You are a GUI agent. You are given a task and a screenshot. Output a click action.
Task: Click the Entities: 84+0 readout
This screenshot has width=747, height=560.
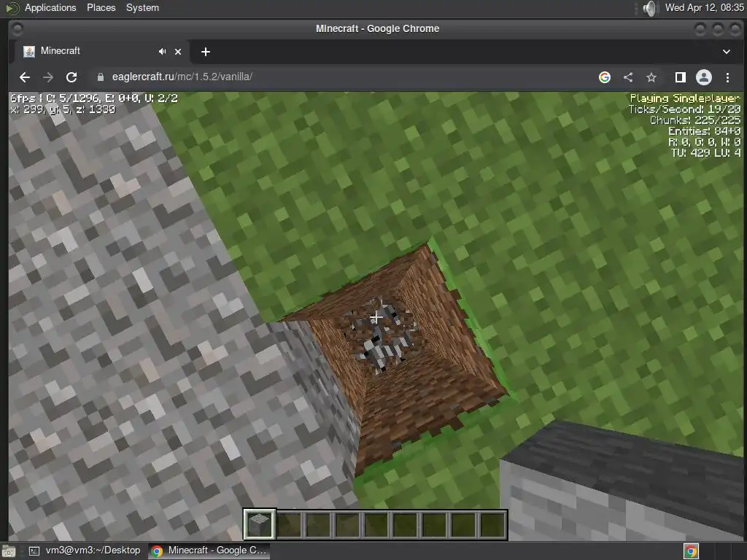tap(704, 131)
